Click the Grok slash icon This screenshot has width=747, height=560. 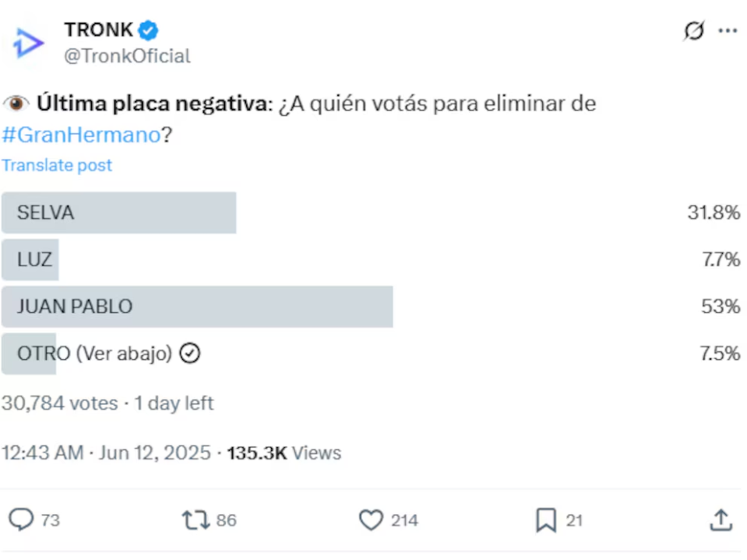[x=692, y=31]
